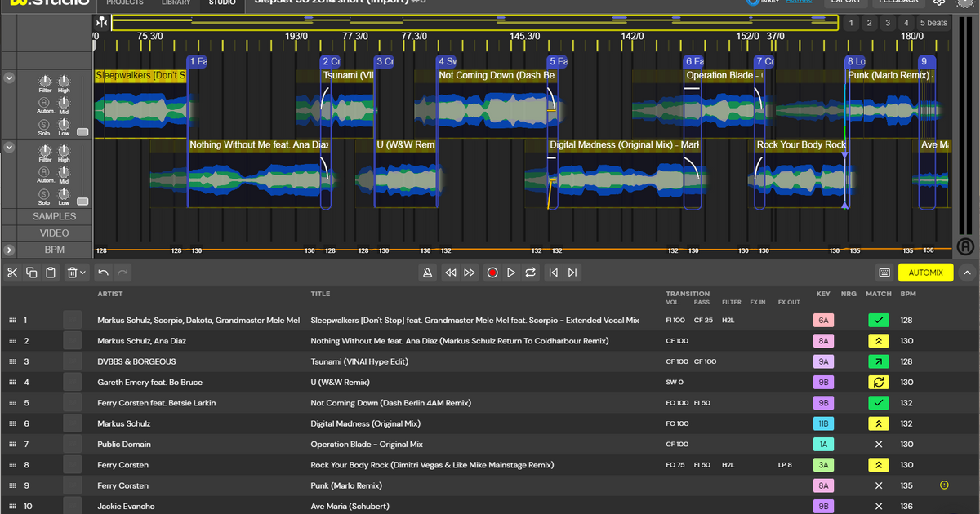The image size is (980, 514).
Task: Open keyboard shortcuts icon
Action: 884,273
